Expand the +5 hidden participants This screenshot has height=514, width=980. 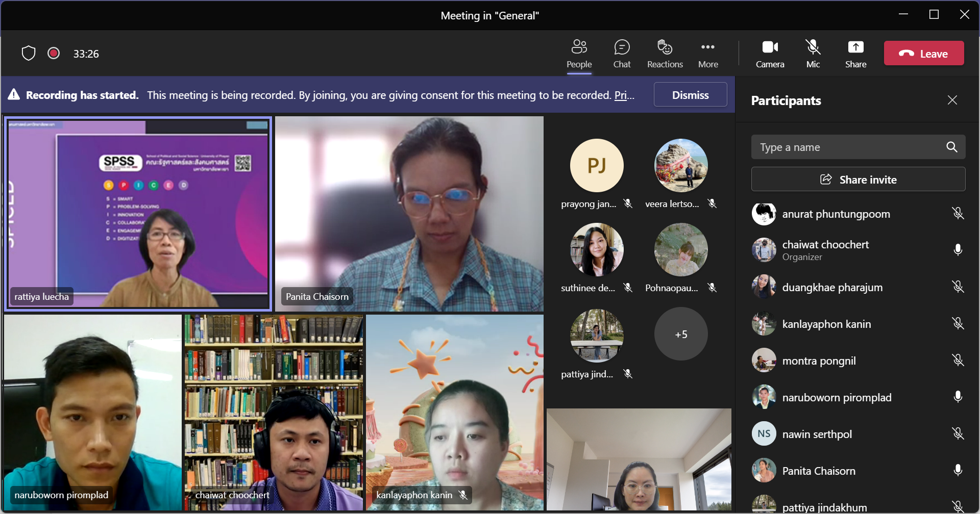tap(681, 334)
